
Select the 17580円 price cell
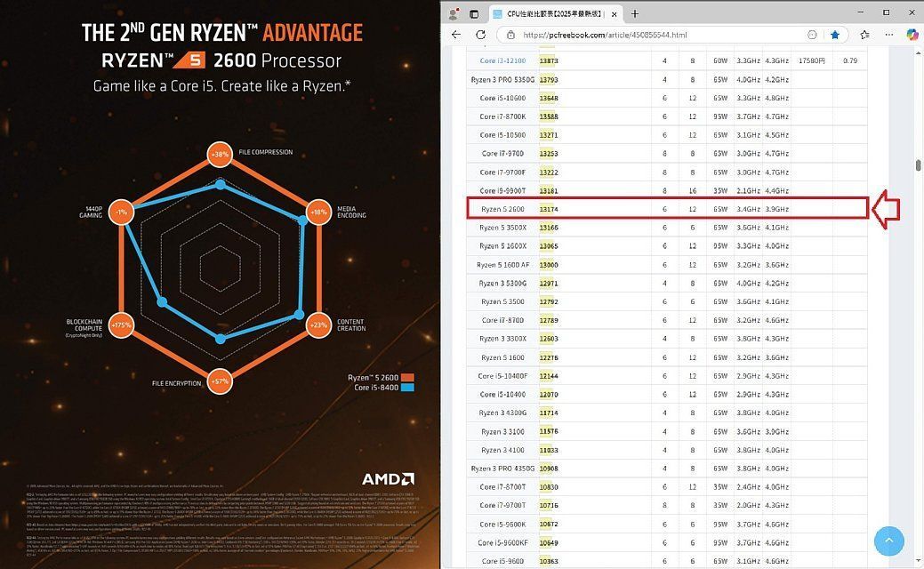tap(811, 60)
